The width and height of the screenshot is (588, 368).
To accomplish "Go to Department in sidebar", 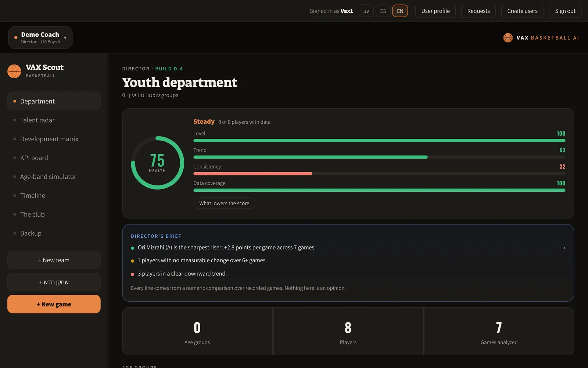I will [54, 101].
